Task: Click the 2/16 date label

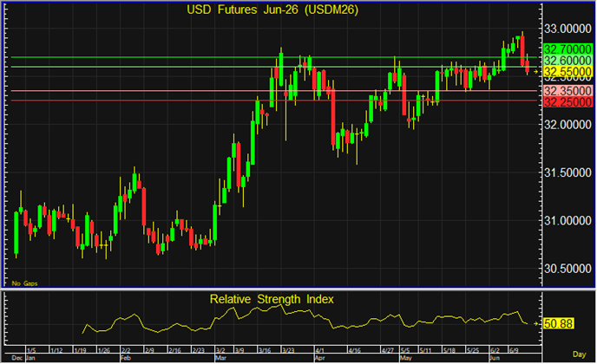Action: coord(174,350)
